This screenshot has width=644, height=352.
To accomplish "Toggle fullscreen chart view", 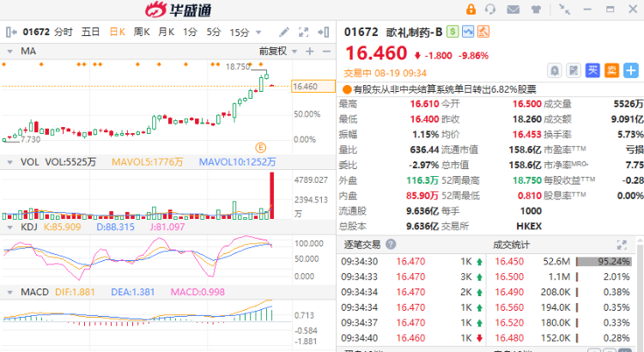I will pyautogui.click(x=303, y=32).
